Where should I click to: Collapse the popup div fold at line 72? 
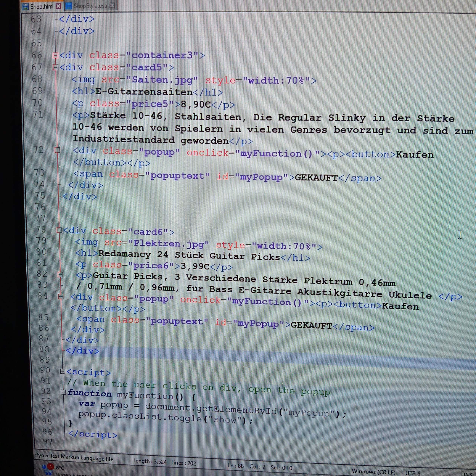[57, 150]
